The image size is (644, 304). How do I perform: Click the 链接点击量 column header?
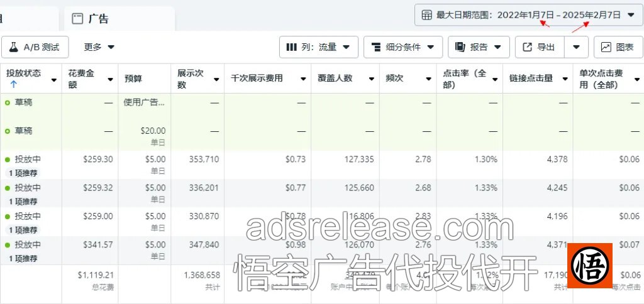coord(531,79)
